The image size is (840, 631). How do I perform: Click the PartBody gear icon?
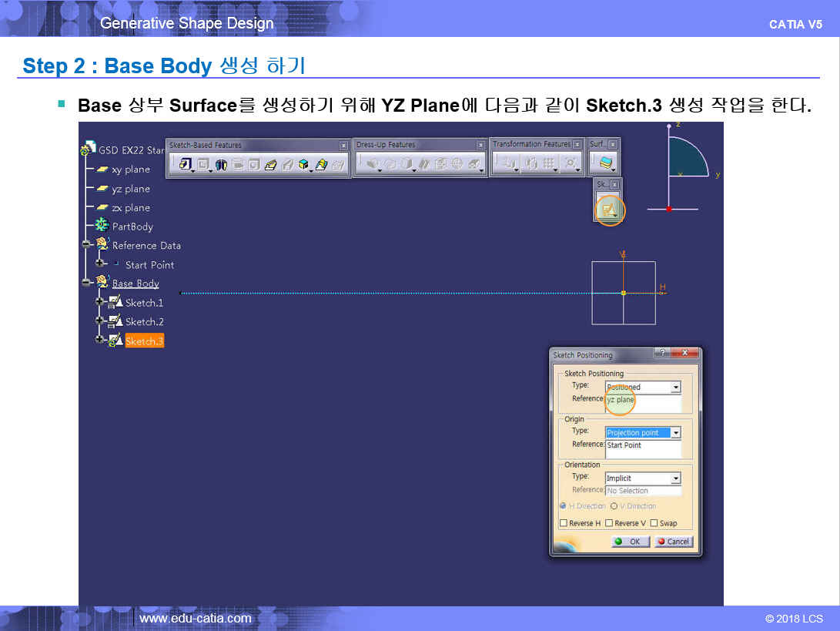(x=101, y=226)
